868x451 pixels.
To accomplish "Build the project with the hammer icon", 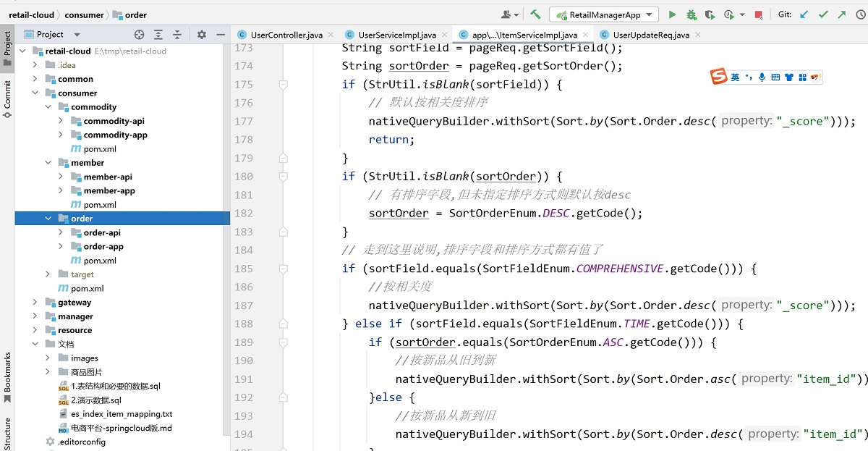I will 535,14.
